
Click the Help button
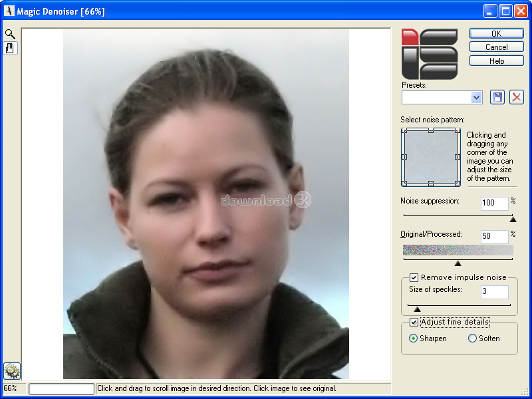[x=496, y=61]
